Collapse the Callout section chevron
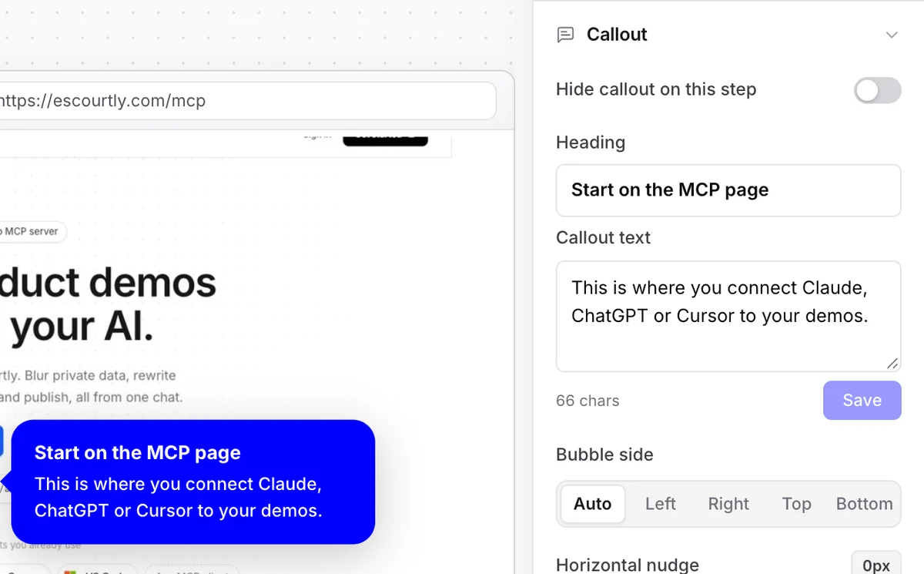 point(892,35)
